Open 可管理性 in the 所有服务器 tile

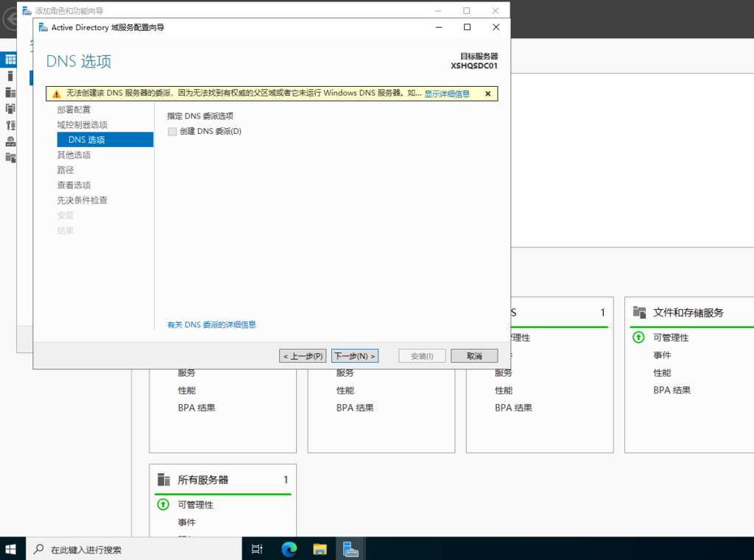coord(195,505)
